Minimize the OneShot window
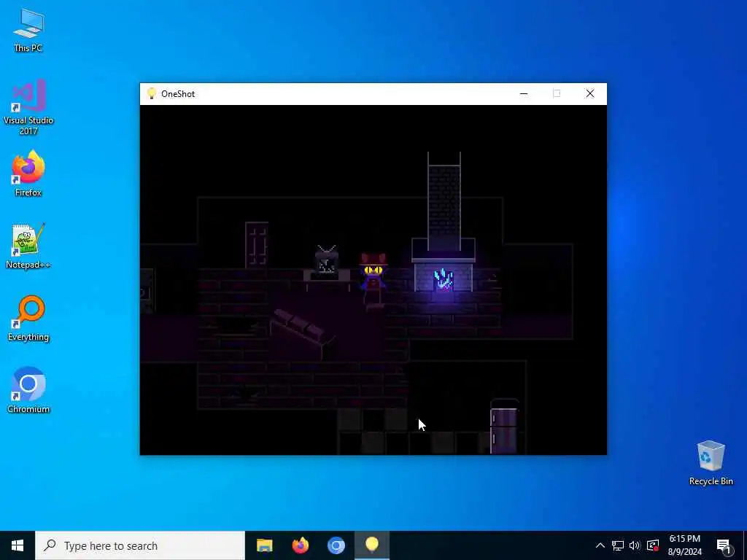 click(x=524, y=94)
